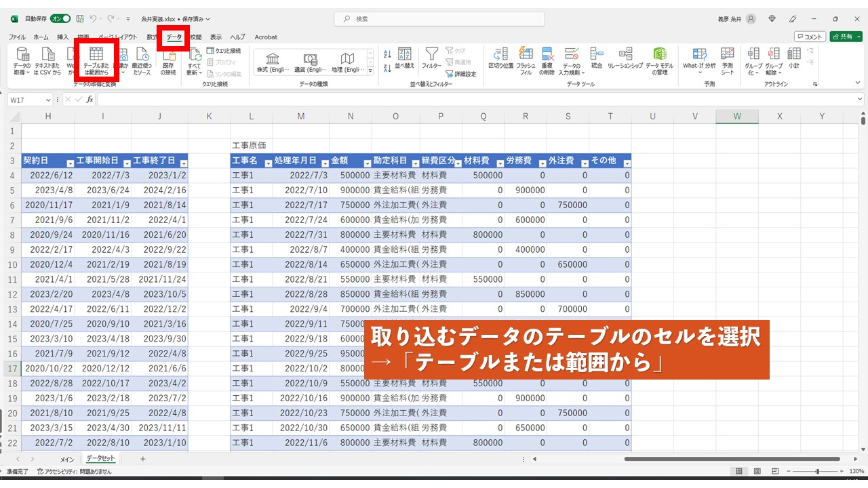Open ファイル (File) tab
Screen dimensions: 868x488
(17, 37)
